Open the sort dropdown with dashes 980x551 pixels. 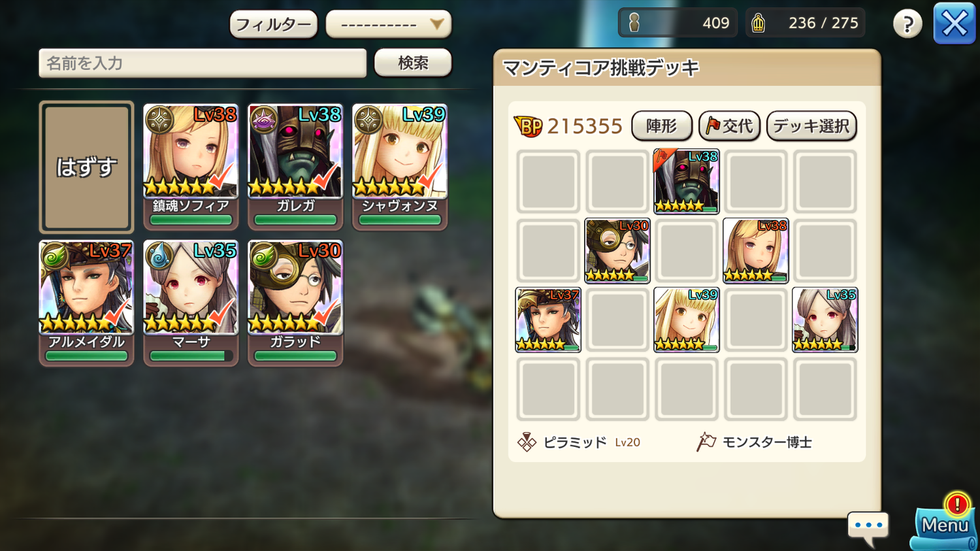click(389, 25)
